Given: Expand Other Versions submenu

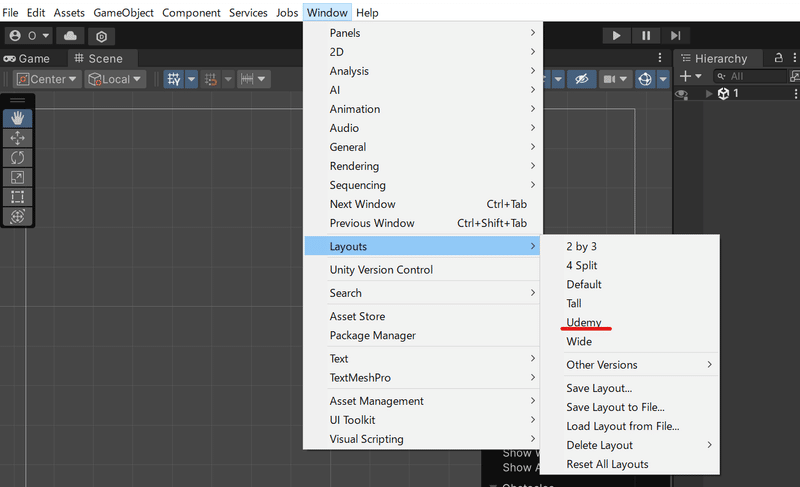Looking at the screenshot, I should [x=630, y=365].
